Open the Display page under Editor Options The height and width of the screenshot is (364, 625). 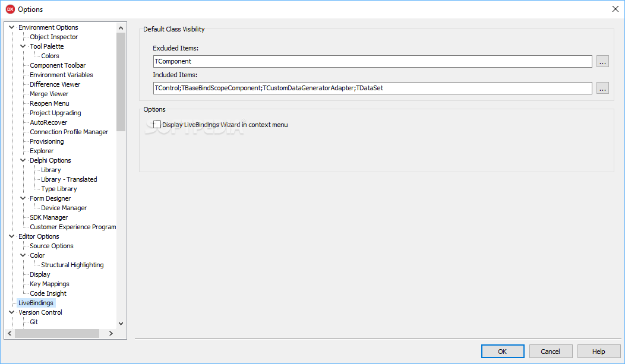(x=40, y=274)
